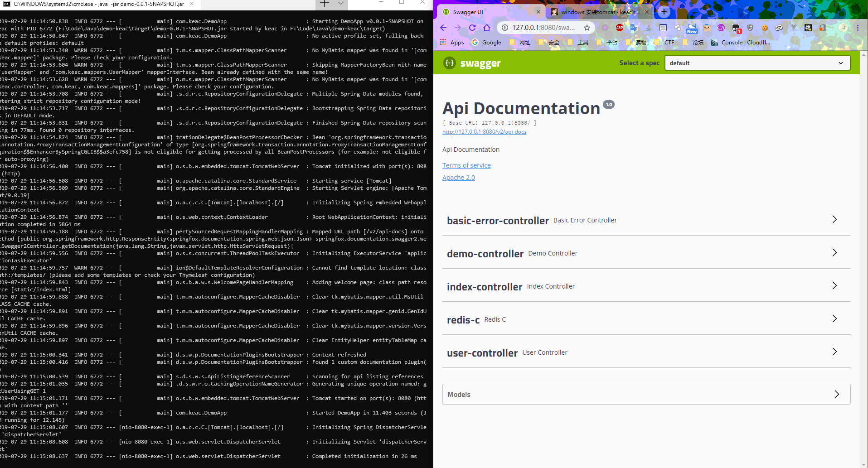Open the Console | Cloudflare bookmark
This screenshot has height=468, width=868.
pos(741,42)
